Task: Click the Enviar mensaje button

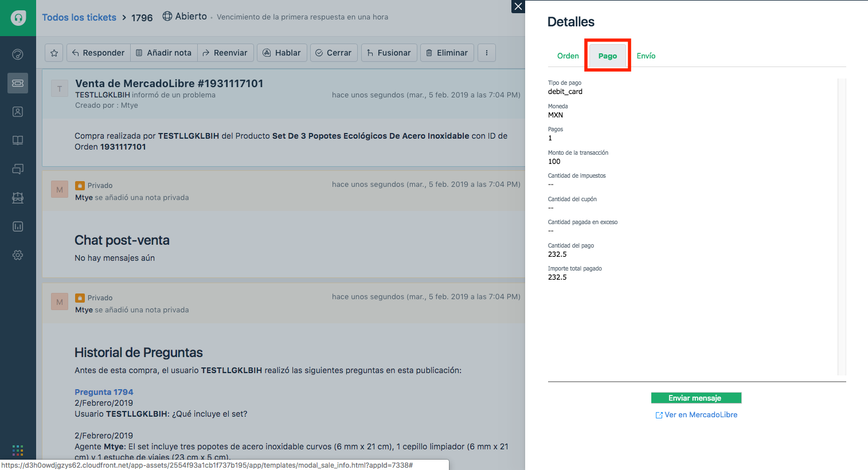Action: coord(696,398)
